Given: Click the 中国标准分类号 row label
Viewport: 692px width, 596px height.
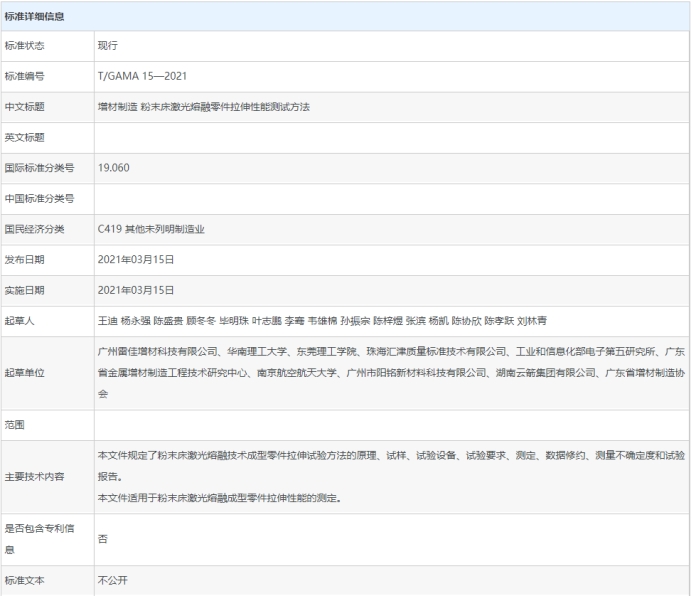Looking at the screenshot, I should pos(39,198).
